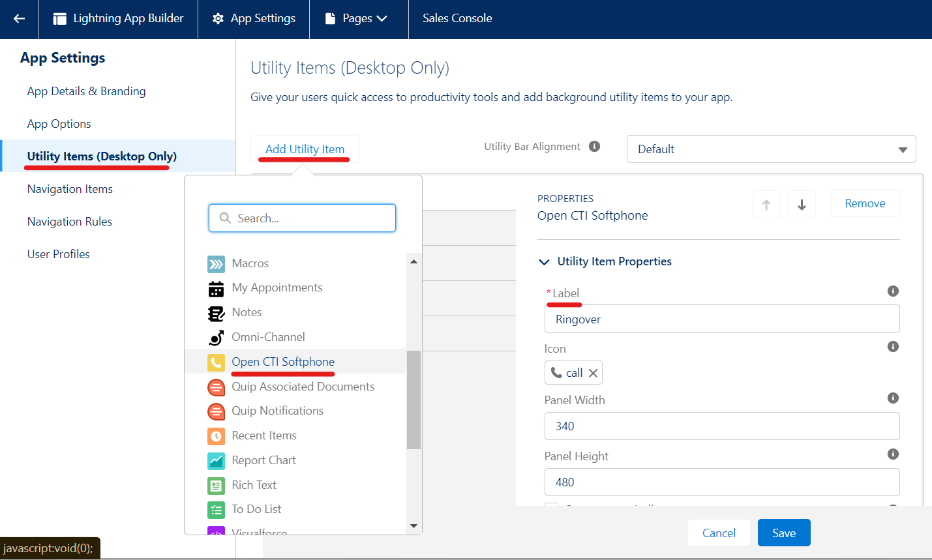Click the Sales Console app name
The image size is (932, 560).
(x=457, y=18)
